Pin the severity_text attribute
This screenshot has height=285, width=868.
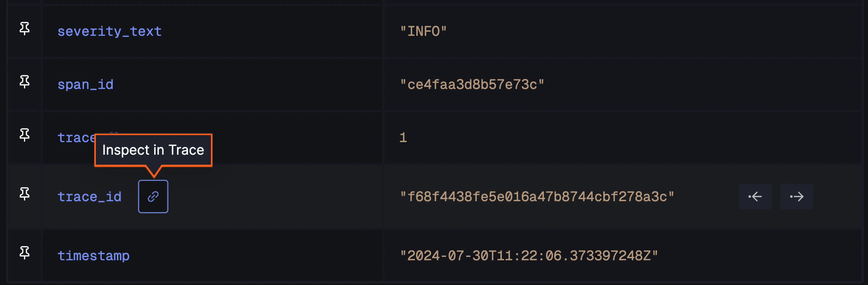(25, 29)
